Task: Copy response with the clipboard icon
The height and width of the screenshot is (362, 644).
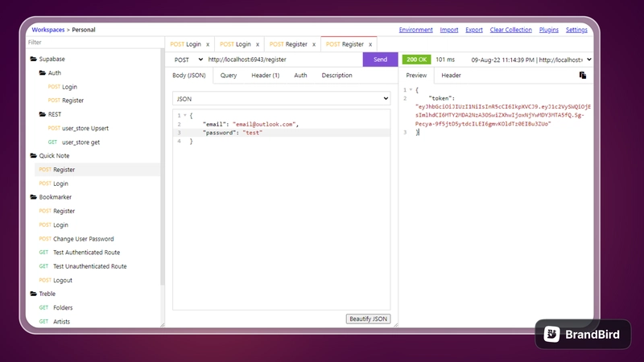Action: click(x=582, y=75)
